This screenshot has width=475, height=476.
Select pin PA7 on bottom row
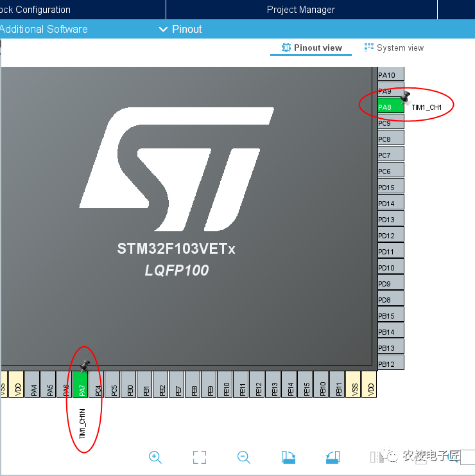tap(80, 384)
